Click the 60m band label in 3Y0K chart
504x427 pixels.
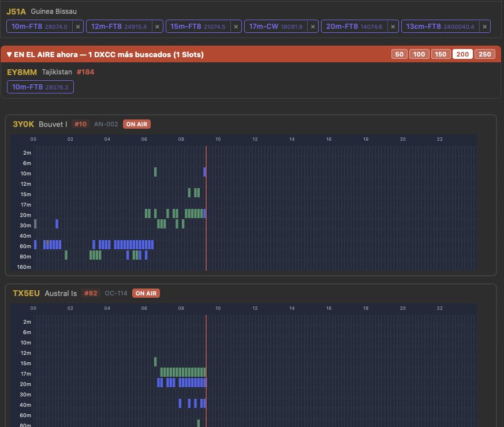(x=25, y=246)
